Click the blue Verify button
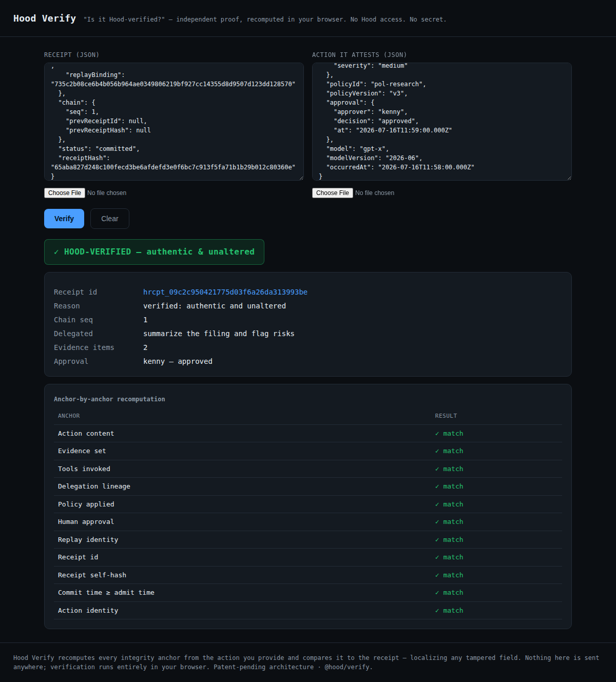The width and height of the screenshot is (616, 682). (64, 219)
